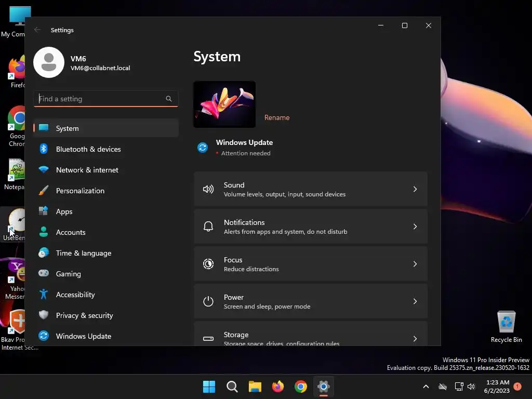
Task: Open Accessibility from sidebar text
Action: (75, 295)
